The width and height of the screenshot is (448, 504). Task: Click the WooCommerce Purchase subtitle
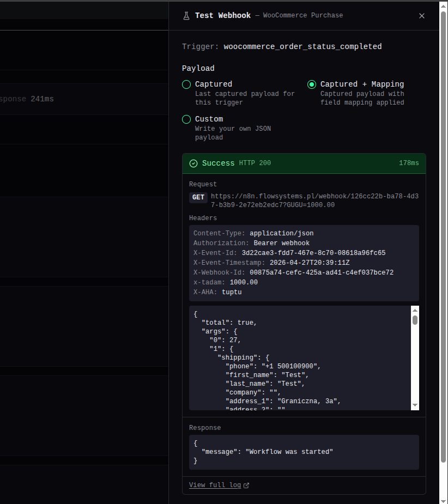(302, 15)
